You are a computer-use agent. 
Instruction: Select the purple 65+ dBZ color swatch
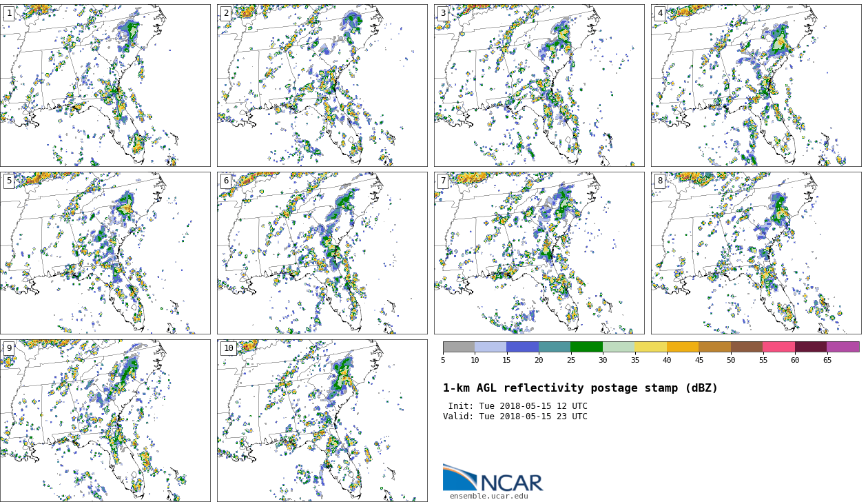(x=843, y=347)
